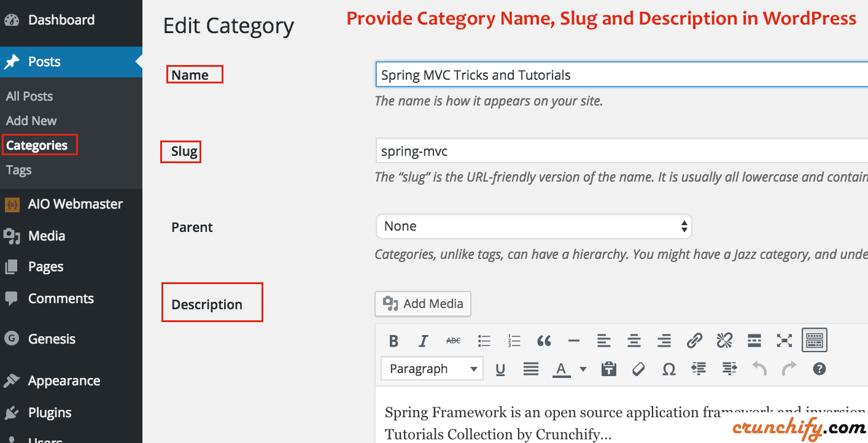
Task: Toggle the second toolbar row visibility
Action: (814, 340)
